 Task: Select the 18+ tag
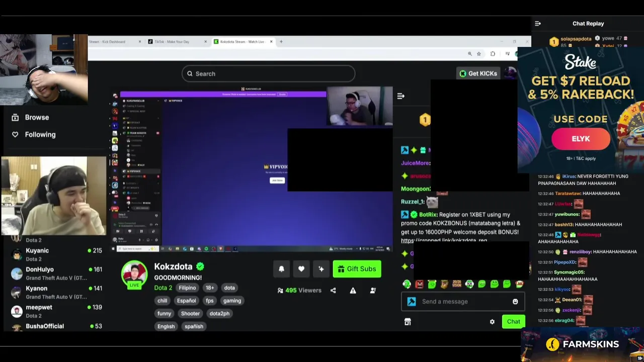point(210,288)
